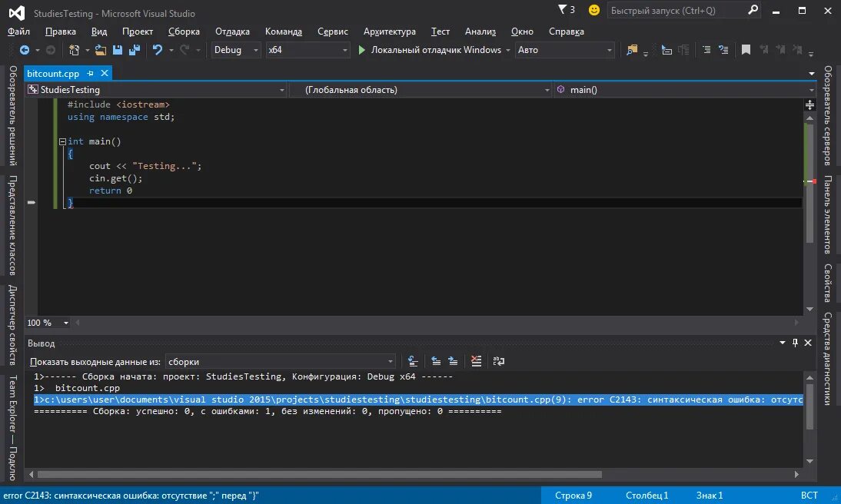Click the Navigate Backward arrow icon
The height and width of the screenshot is (504, 841).
[x=24, y=50]
